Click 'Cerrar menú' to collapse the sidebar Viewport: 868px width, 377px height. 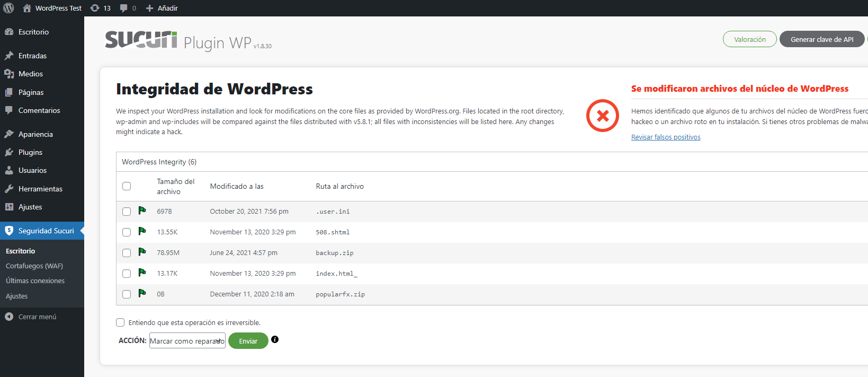click(37, 317)
